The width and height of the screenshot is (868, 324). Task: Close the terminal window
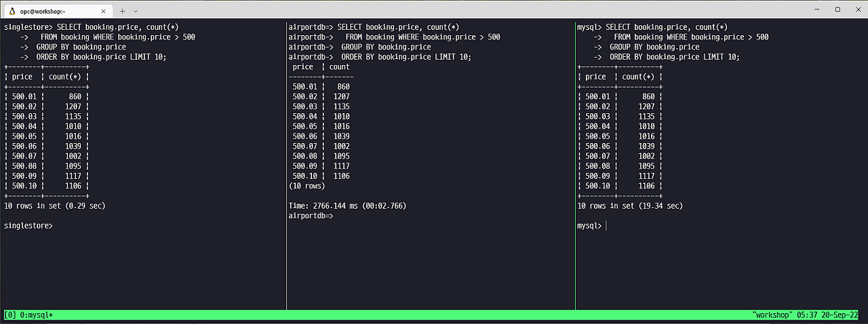coord(858,9)
